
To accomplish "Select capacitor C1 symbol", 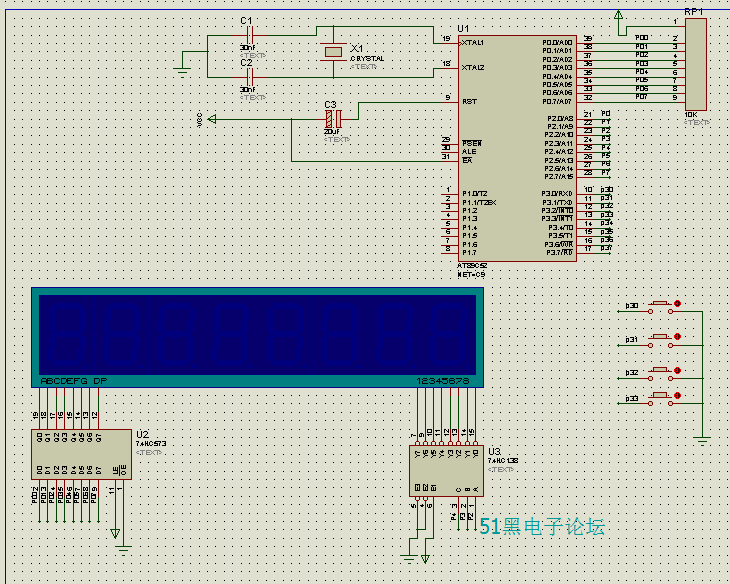I will click(250, 35).
